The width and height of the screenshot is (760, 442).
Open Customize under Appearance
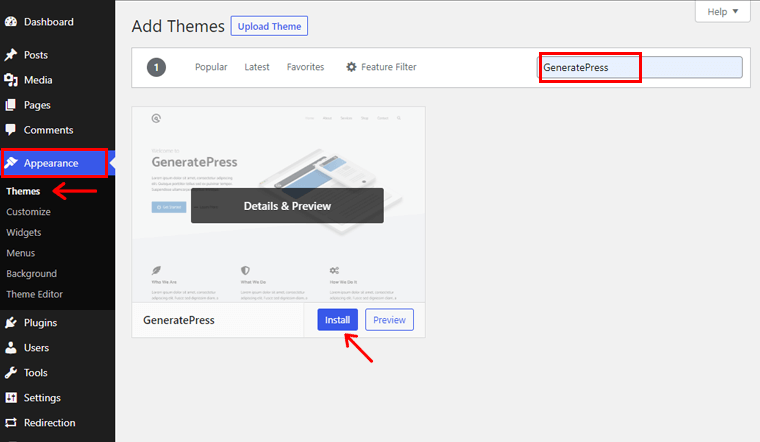(x=28, y=212)
